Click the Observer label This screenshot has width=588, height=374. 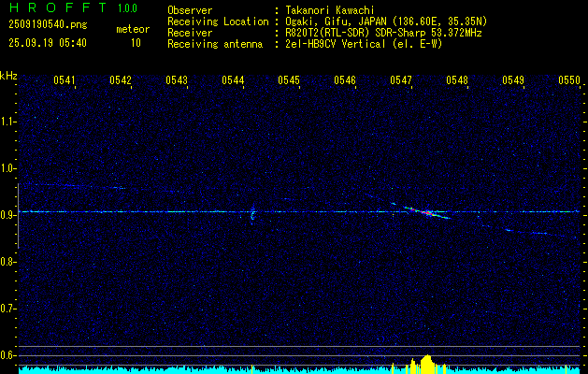pos(190,10)
